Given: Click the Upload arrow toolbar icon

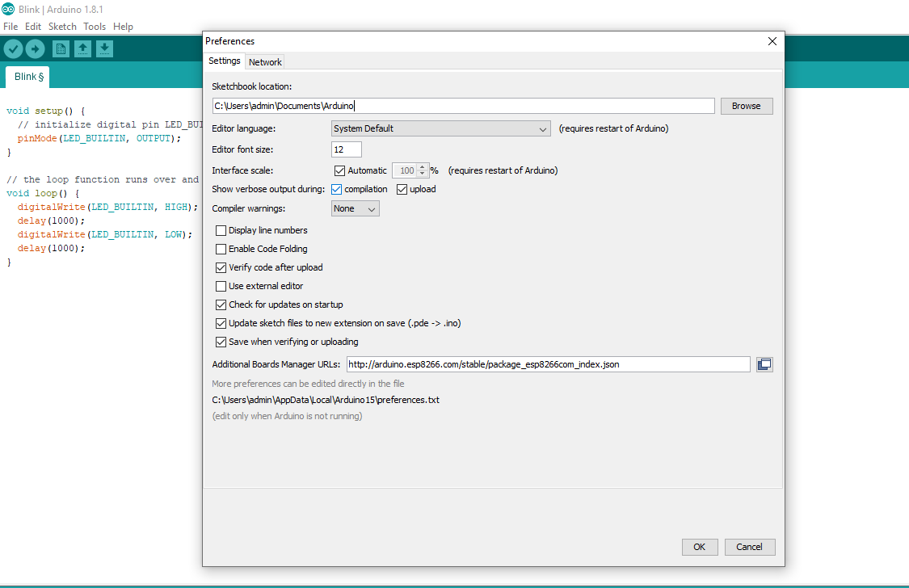Looking at the screenshot, I should pyautogui.click(x=35, y=48).
